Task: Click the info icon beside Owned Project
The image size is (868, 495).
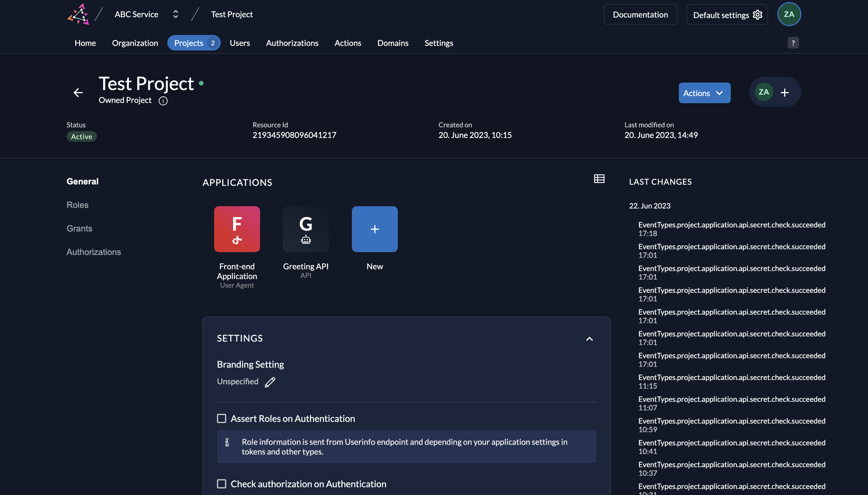Action: pos(163,101)
